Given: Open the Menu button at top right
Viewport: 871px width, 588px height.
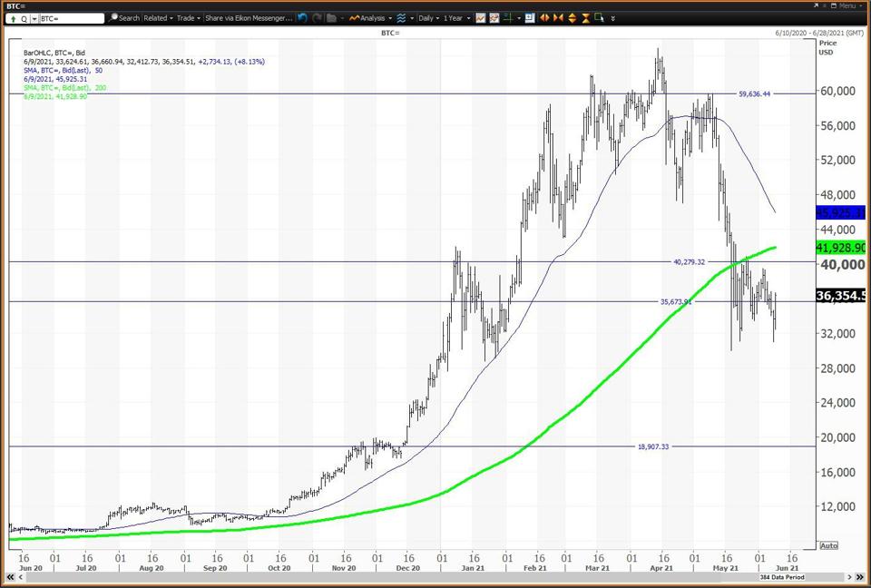Looking at the screenshot, I should (x=844, y=5).
